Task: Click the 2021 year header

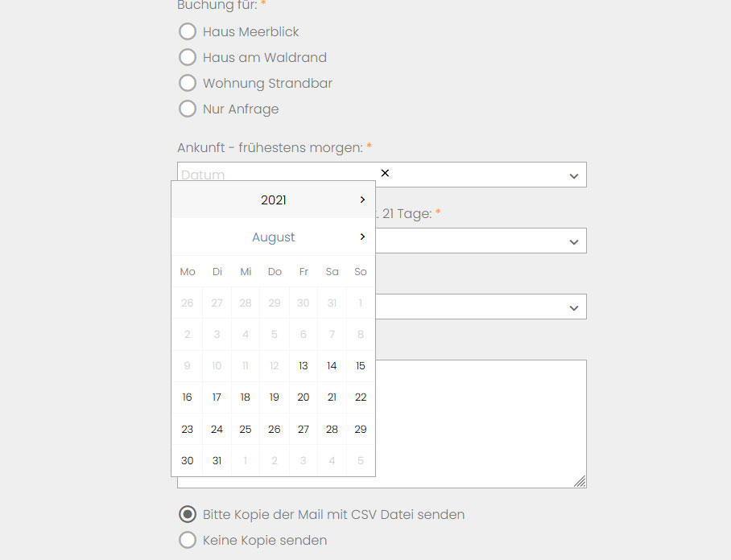Action: click(274, 200)
